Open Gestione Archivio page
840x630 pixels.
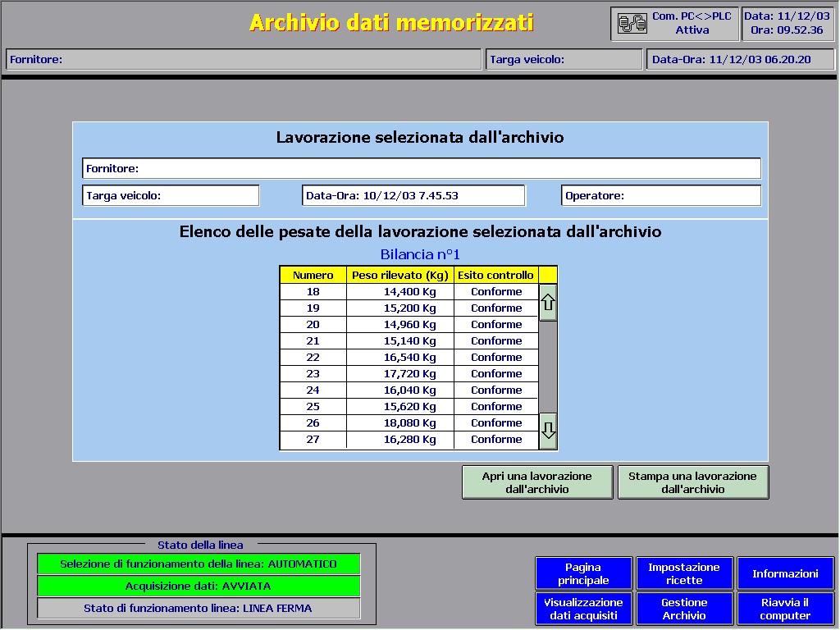click(684, 609)
